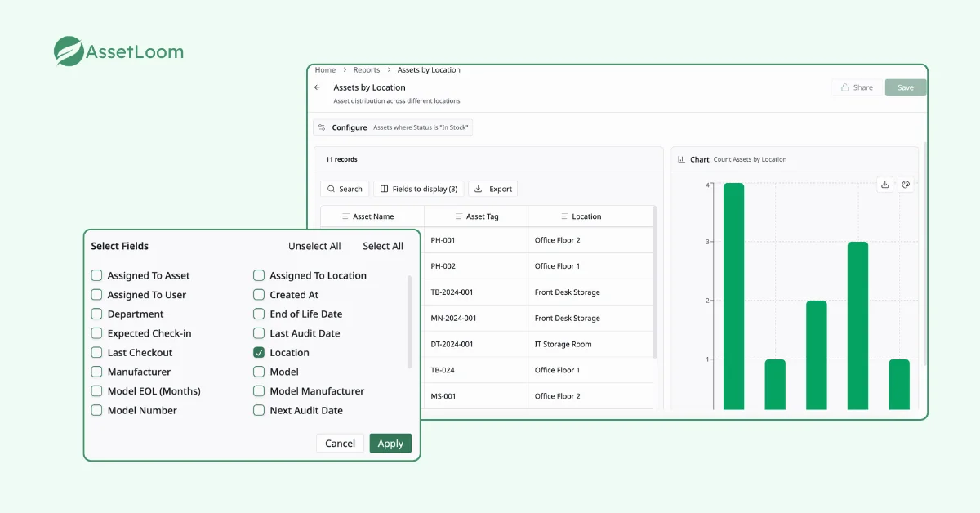
Task: Enable the Next Audit Date checkbox
Action: 259,410
